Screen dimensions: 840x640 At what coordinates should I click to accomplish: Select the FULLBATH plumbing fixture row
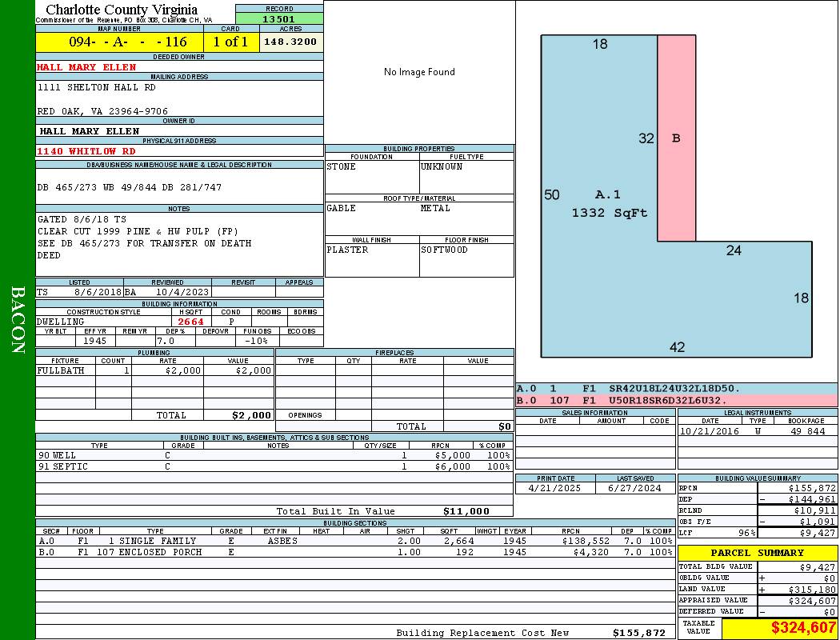coord(154,371)
